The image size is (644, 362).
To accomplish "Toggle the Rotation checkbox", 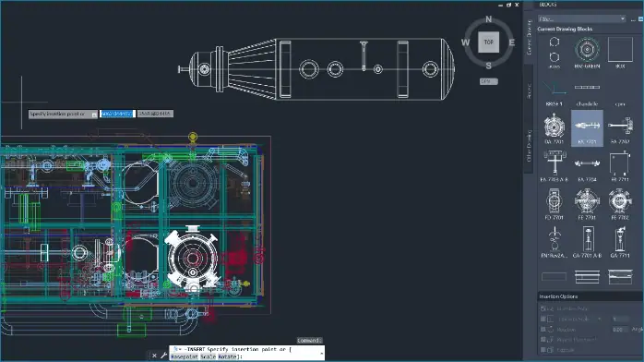I will click(x=543, y=329).
